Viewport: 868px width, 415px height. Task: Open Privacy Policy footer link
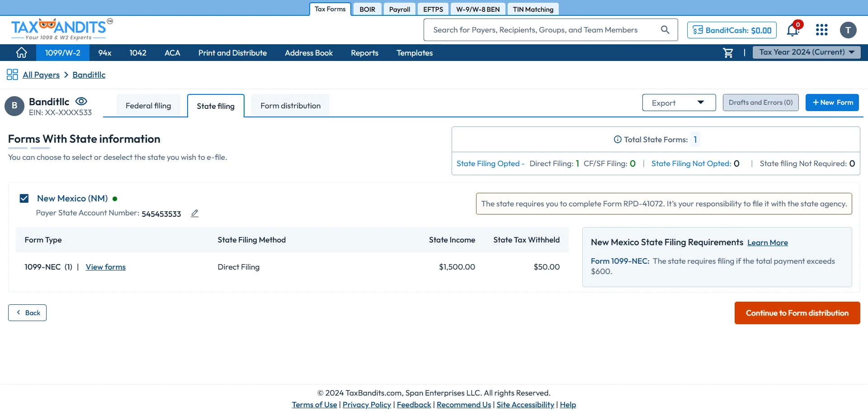[x=367, y=405]
